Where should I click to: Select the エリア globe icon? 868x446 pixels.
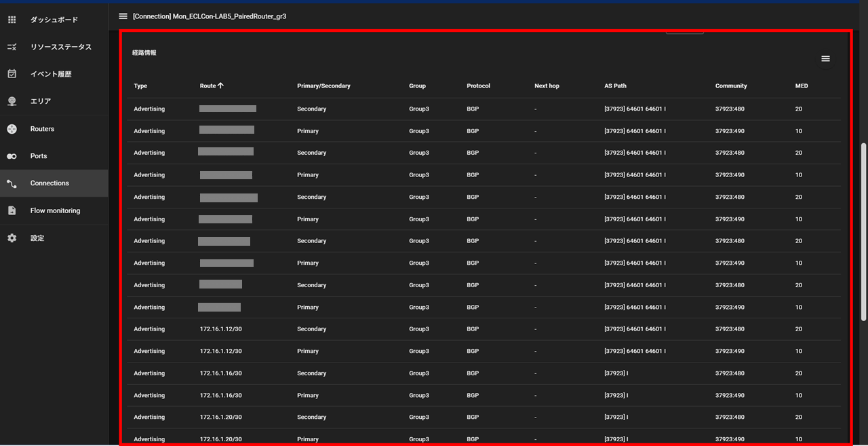click(x=11, y=101)
